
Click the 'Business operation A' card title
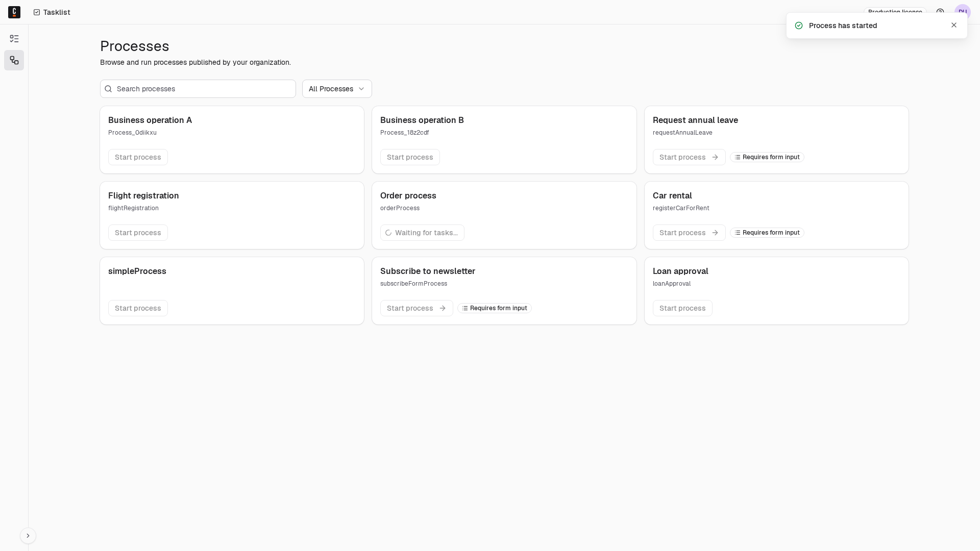[150, 120]
